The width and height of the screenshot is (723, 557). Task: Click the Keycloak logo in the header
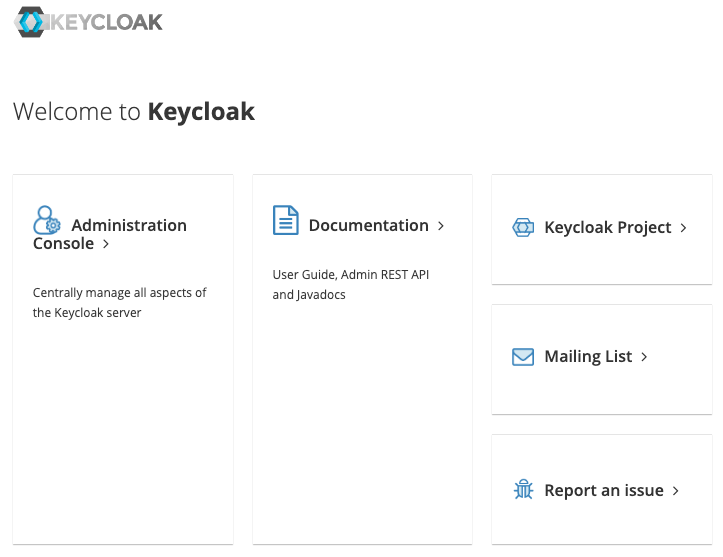tap(88, 22)
